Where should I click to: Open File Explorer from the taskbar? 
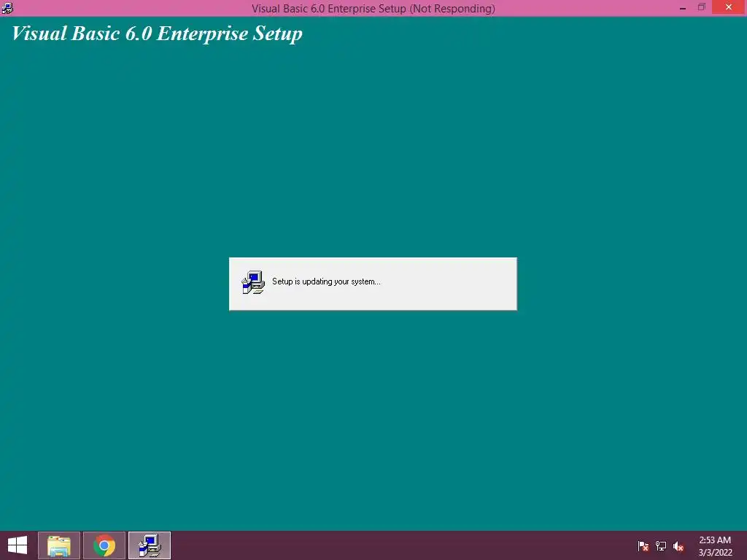click(59, 545)
